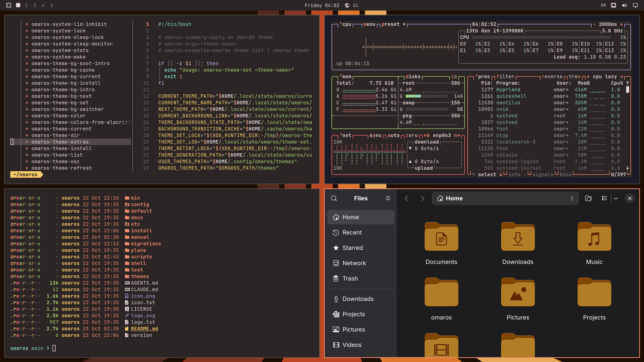Switch Files to list view
This screenshot has width=644, height=362.
click(604, 198)
